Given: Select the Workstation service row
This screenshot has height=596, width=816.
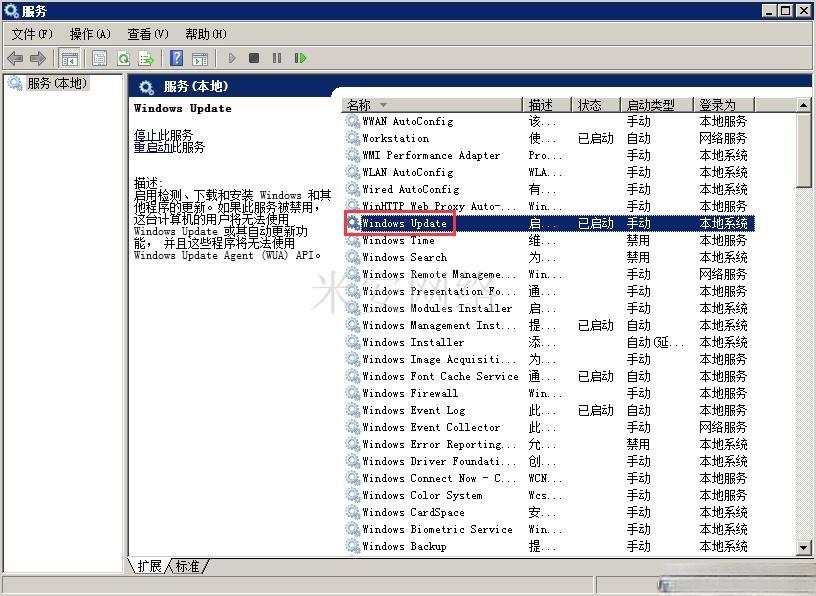Looking at the screenshot, I should coord(549,138).
